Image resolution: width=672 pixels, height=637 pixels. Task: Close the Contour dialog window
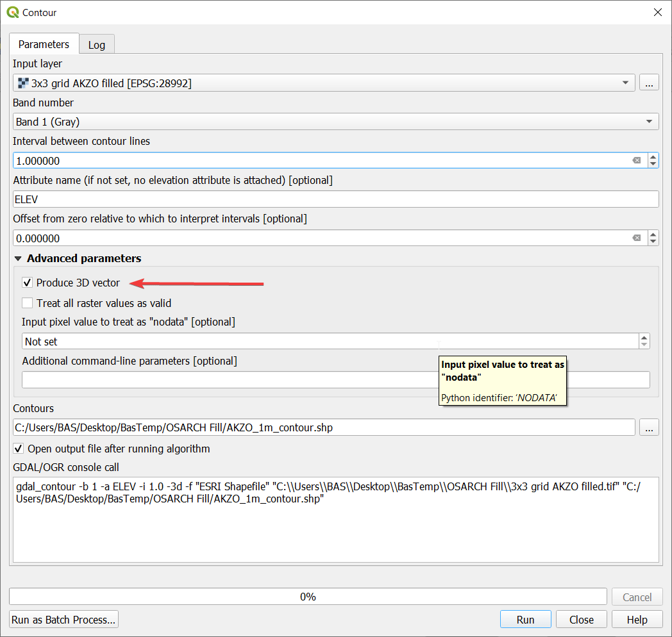point(657,12)
